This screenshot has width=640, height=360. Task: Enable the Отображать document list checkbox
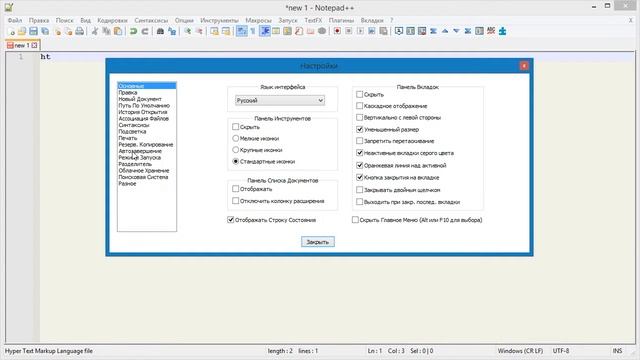(236, 189)
